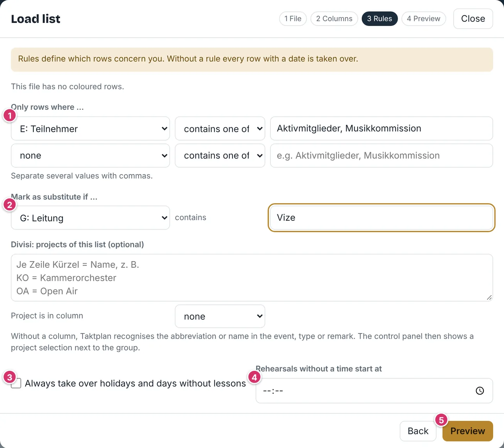Click into the Divisi projects textarea
The width and height of the screenshot is (504, 448).
[x=252, y=278]
